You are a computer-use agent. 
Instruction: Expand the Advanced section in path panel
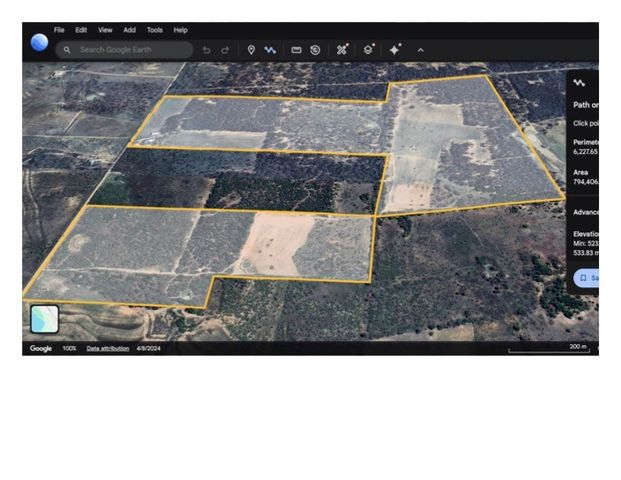tap(586, 212)
